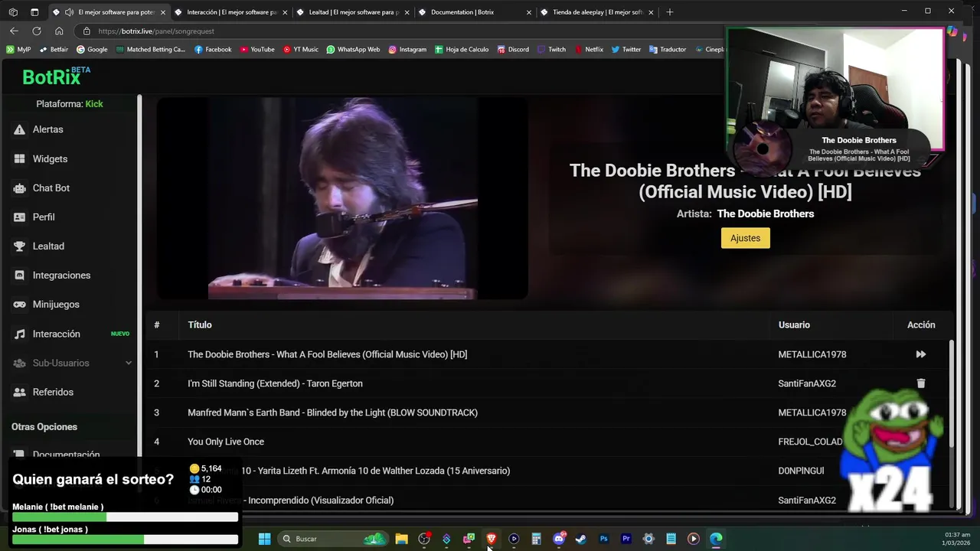The width and height of the screenshot is (980, 551).
Task: Open the Matched Betting bookmark
Action: 151,49
